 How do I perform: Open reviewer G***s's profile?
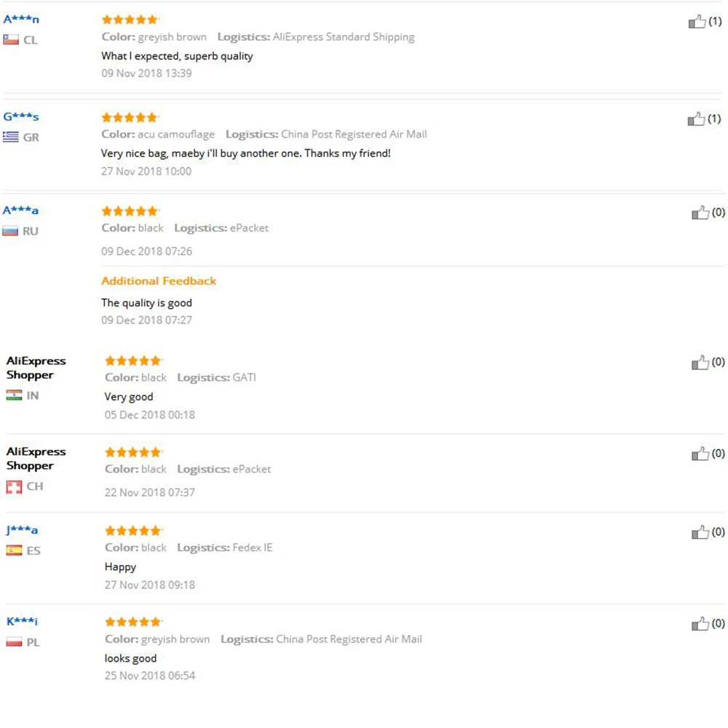(21, 116)
